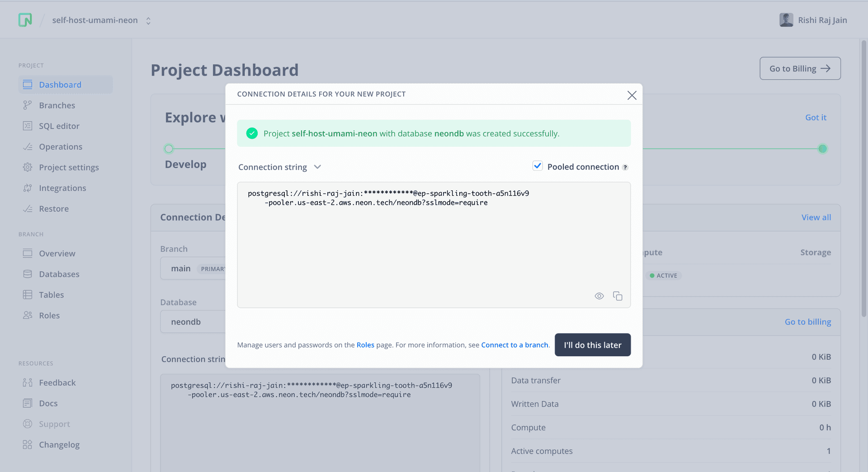
Task: Click the user avatar picture
Action: click(786, 20)
